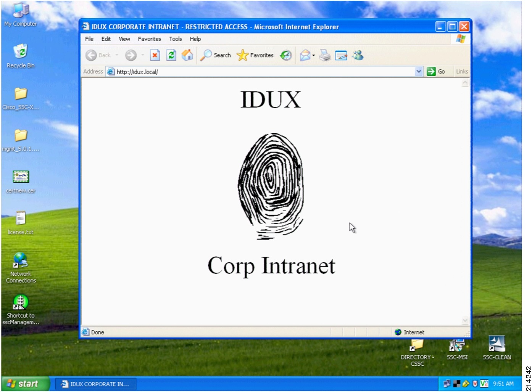Click the IE icon in the title bar

pos(86,27)
